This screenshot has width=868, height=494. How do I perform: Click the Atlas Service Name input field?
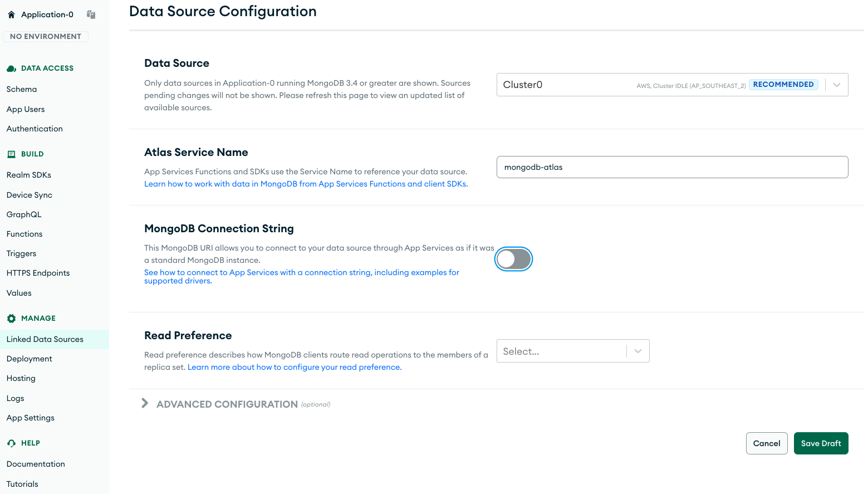671,167
